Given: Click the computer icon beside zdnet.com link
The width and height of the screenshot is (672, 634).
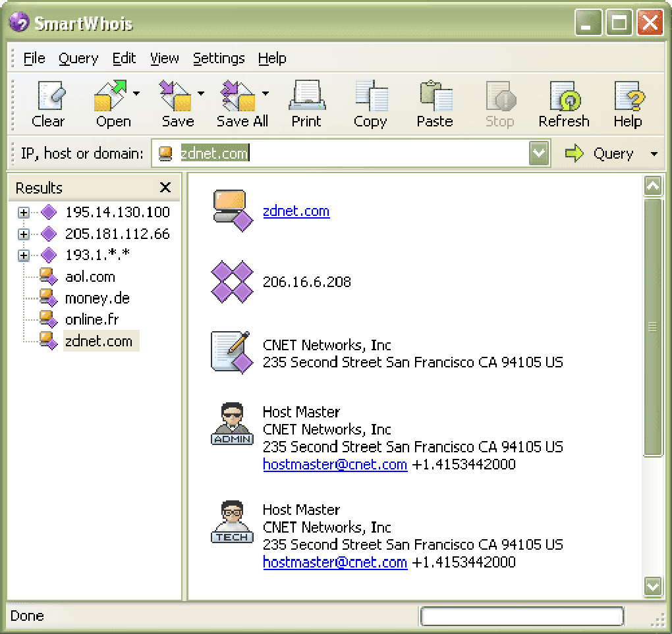Looking at the screenshot, I should (233, 211).
